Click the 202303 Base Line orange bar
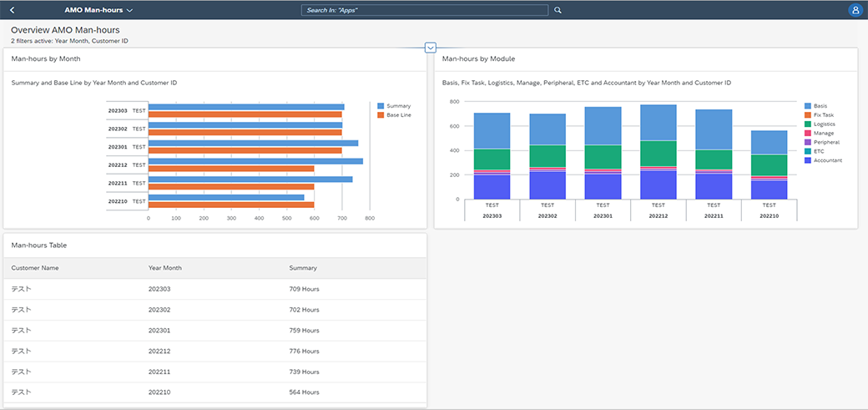 [x=245, y=114]
